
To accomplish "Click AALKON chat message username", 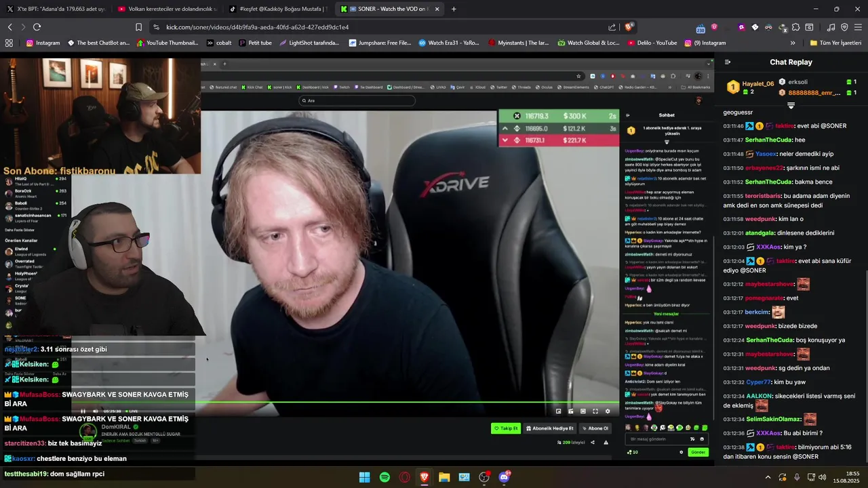I will (759, 396).
